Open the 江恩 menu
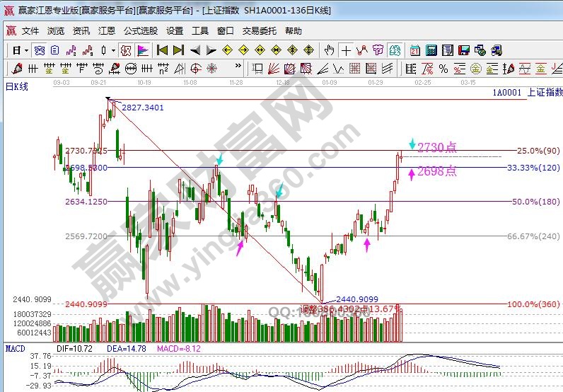 (107, 31)
